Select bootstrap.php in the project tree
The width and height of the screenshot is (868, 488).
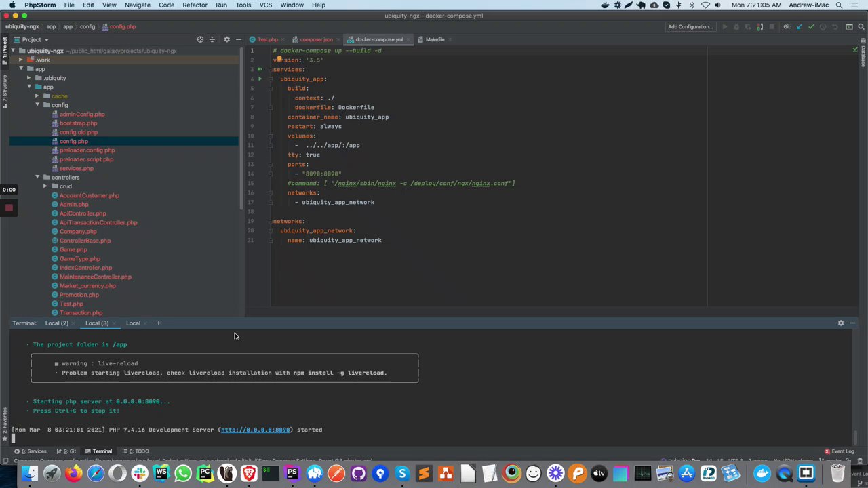point(78,123)
